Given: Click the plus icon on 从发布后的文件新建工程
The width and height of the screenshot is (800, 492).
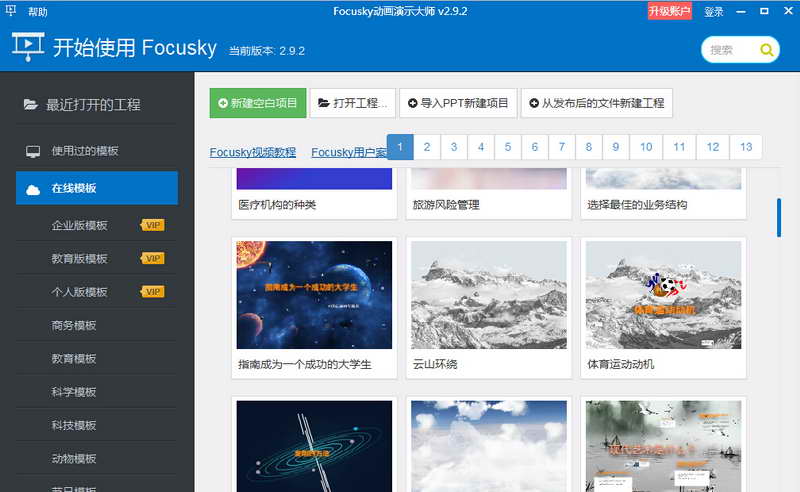Looking at the screenshot, I should pos(534,103).
